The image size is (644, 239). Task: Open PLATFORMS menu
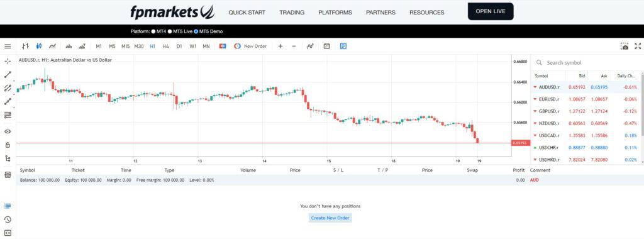coord(335,13)
